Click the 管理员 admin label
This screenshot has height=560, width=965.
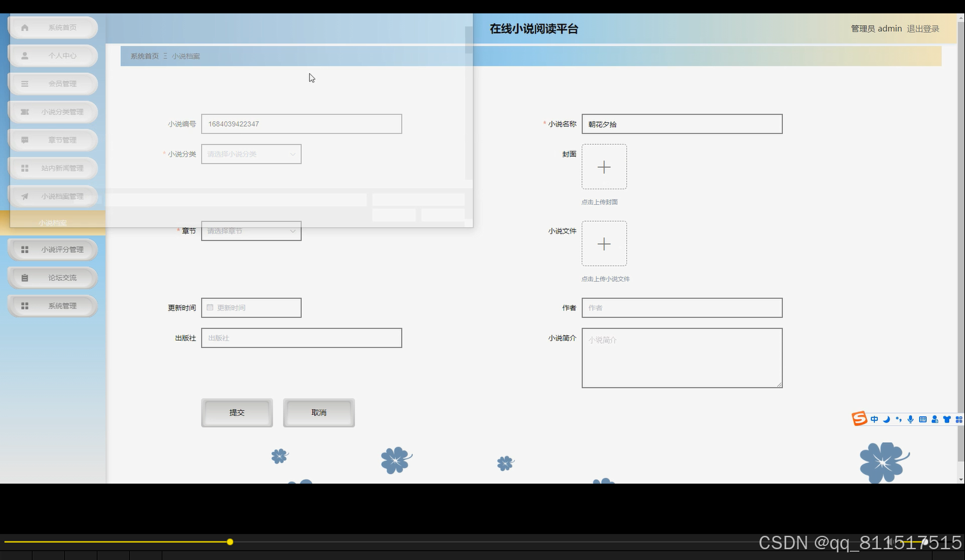(877, 29)
